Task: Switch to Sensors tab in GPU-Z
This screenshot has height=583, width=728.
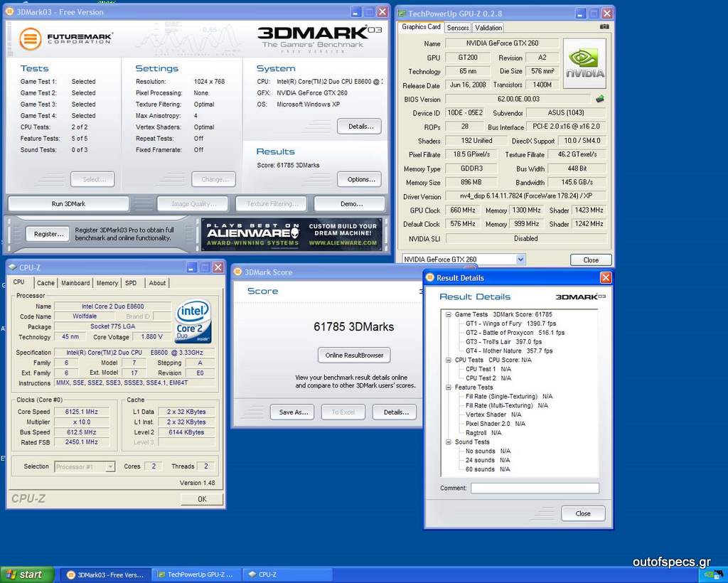Action: (457, 28)
